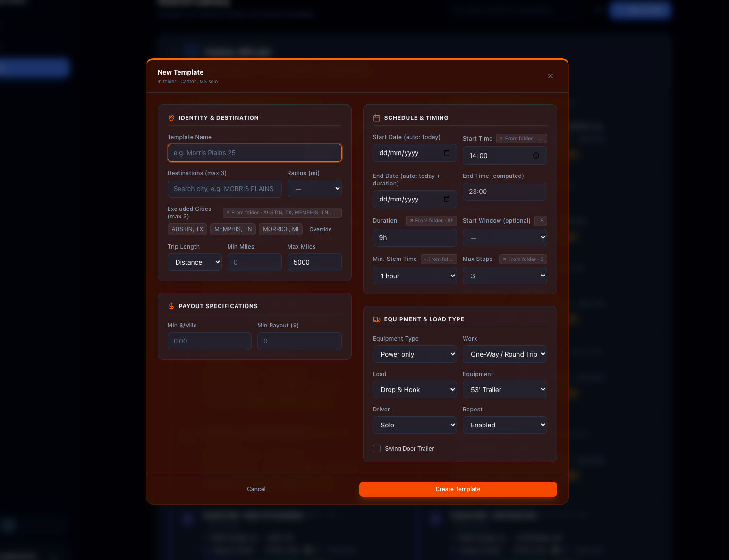Screen dimensions: 729x560
Task: Open the Equipment Type Power only dropdown
Action: pyautogui.click(x=415, y=354)
